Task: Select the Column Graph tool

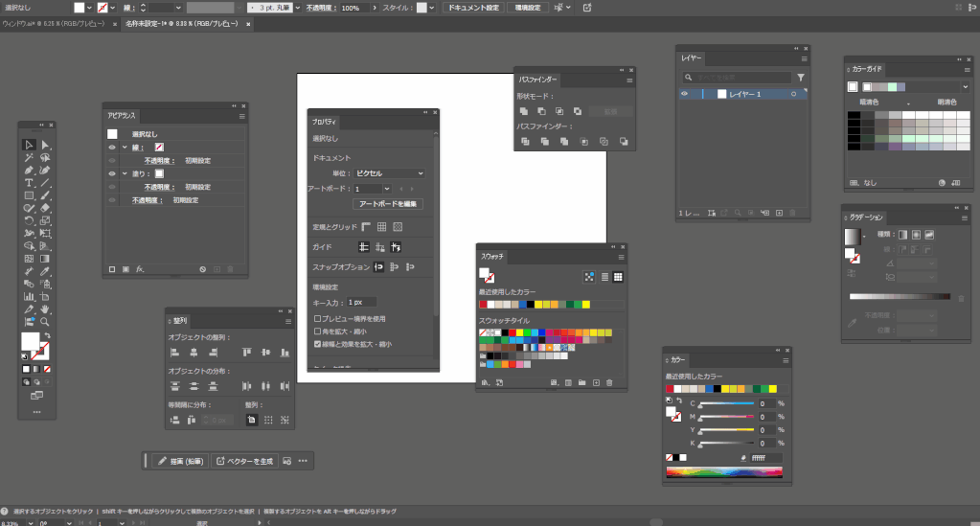Action: (29, 296)
